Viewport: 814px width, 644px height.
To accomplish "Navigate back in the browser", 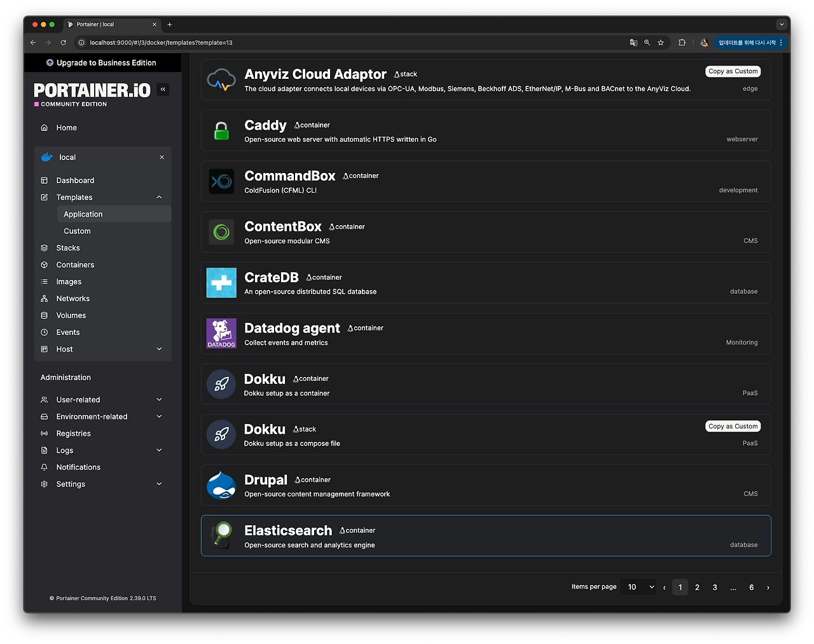I will (x=33, y=43).
